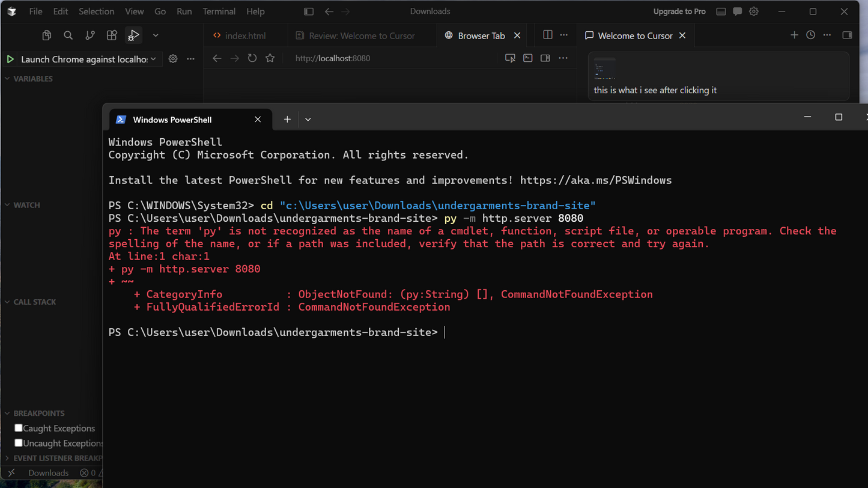The height and width of the screenshot is (488, 868).
Task: Toggle the browser side panel icon
Action: 545,58
